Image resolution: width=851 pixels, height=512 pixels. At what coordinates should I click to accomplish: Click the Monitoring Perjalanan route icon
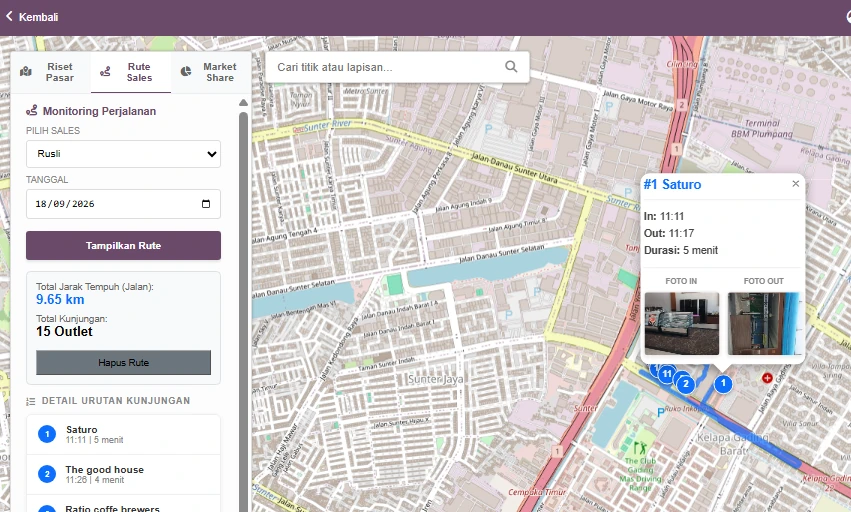[x=31, y=111]
